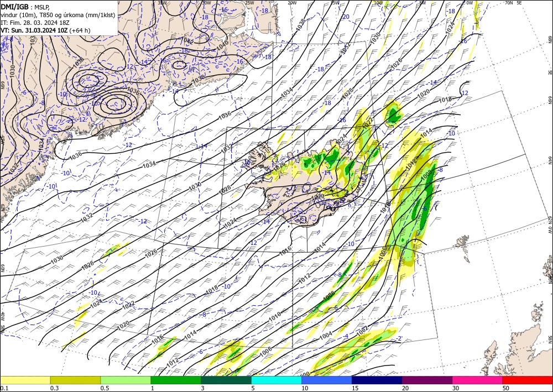Select the dark green 3–5 legend band
Viewport: 553px width, 392px height.
pyautogui.click(x=226, y=380)
